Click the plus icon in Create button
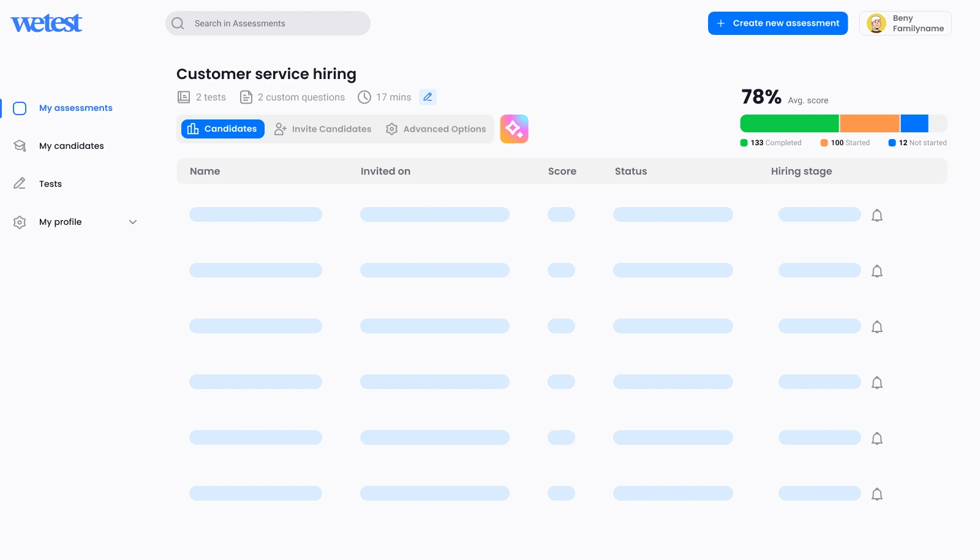This screenshot has height=560, width=980. click(x=721, y=23)
